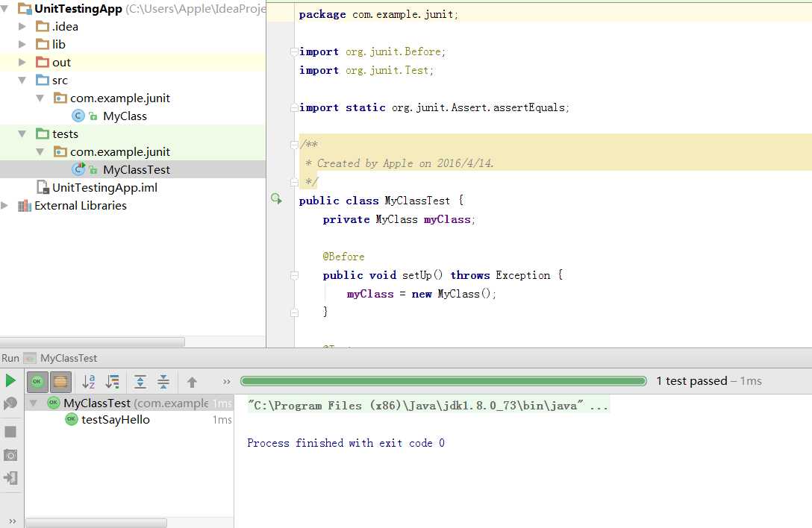Click the out folder icon

pyautogui.click(x=43, y=62)
